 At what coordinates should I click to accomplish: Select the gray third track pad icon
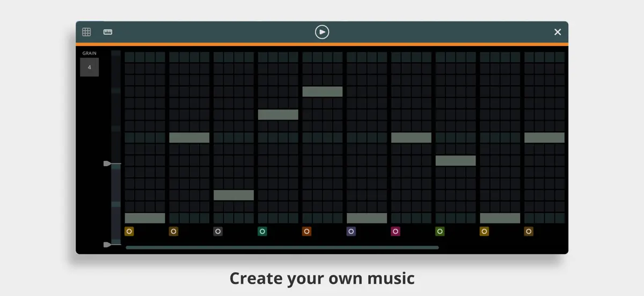click(218, 232)
